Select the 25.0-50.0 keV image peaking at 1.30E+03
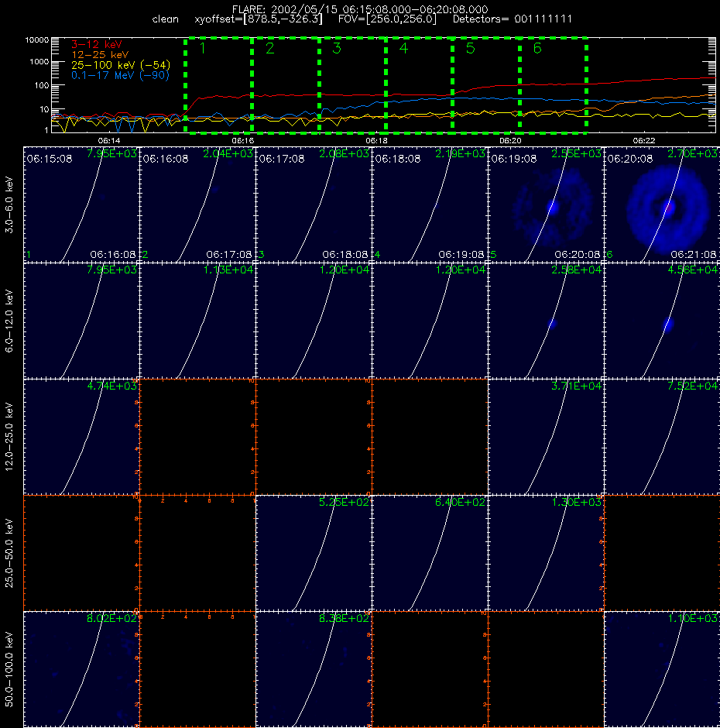 click(546, 553)
